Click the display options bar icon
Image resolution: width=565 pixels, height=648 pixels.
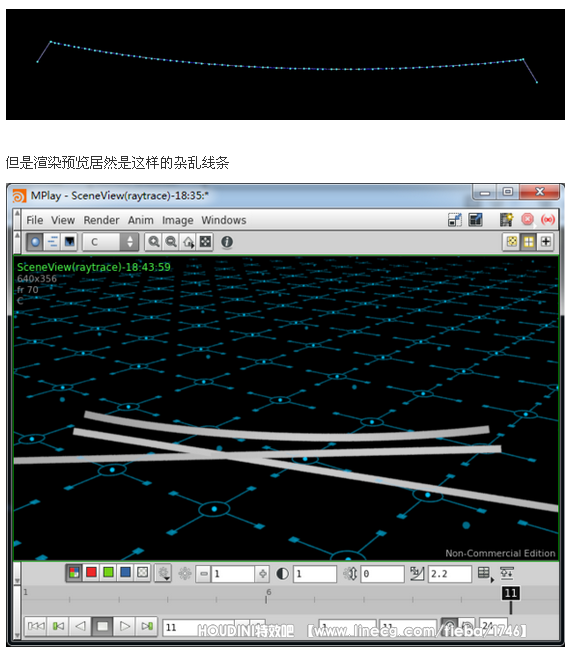(x=507, y=573)
